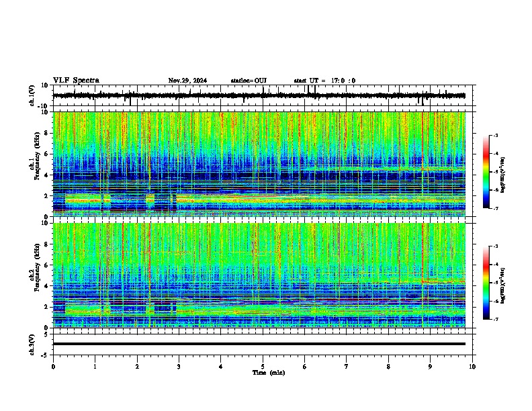Image resolution: width=532 pixels, height=411 pixels.
Task: Click time axis tick label '2'
Action: pos(137,367)
